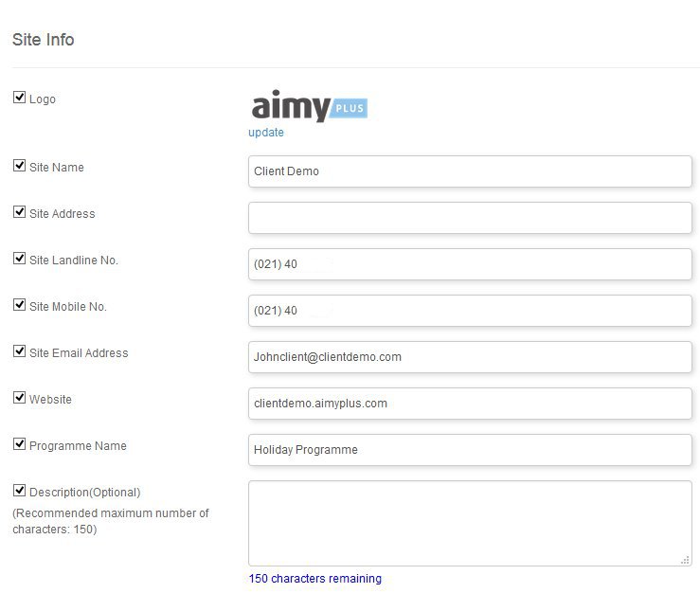Focus the Site Name field containing Client Demo

(x=470, y=171)
